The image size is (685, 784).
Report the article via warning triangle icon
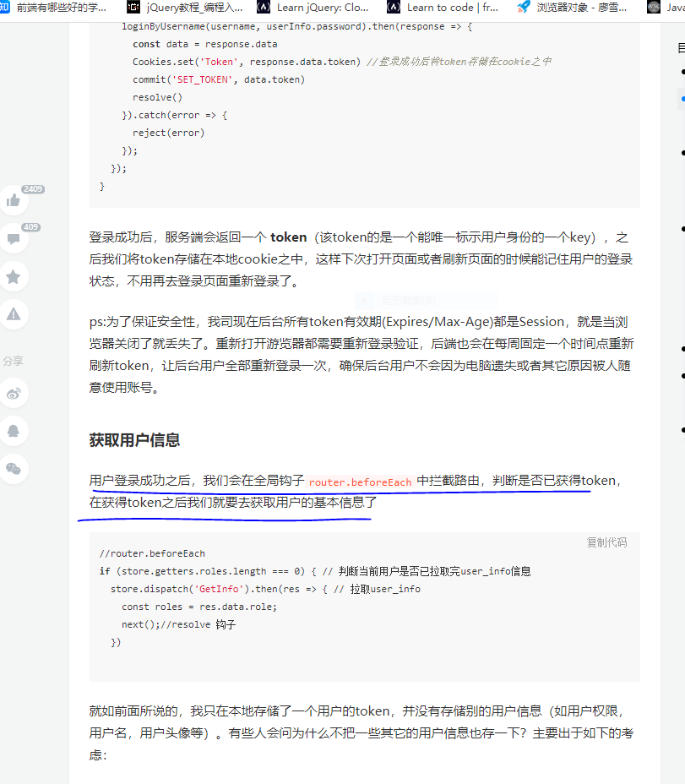click(x=14, y=313)
